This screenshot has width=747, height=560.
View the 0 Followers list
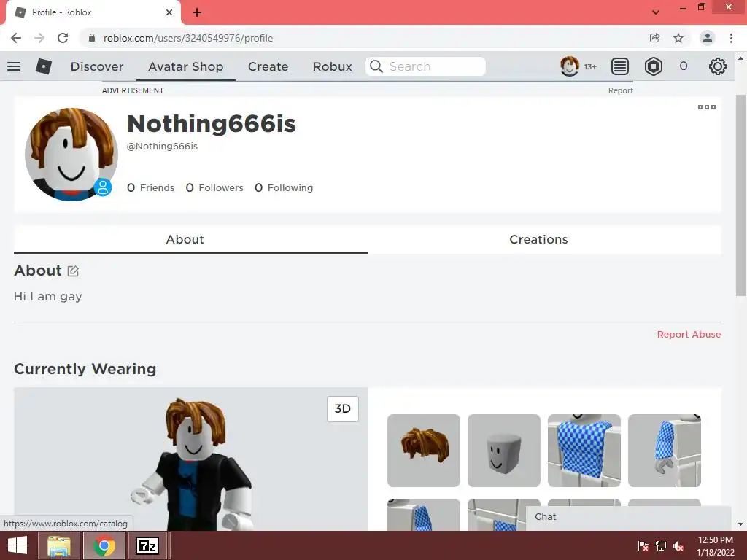coord(214,187)
